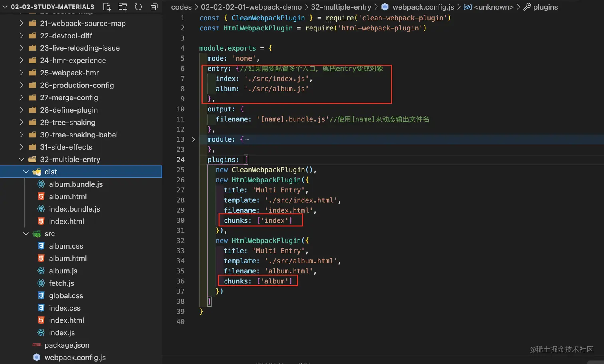
Task: Click the album.bundle.js file icon
Action: tap(41, 184)
